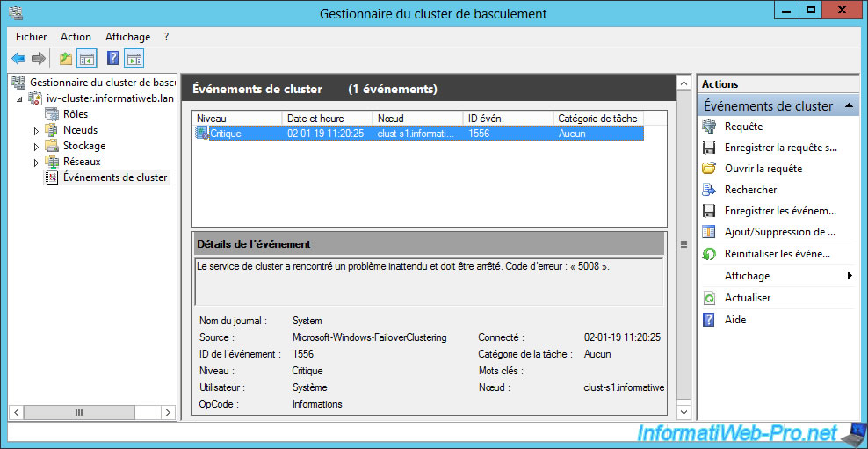Collapse the iw-cluster.informatiweb.lan node
This screenshot has height=449, width=868.
[x=21, y=99]
